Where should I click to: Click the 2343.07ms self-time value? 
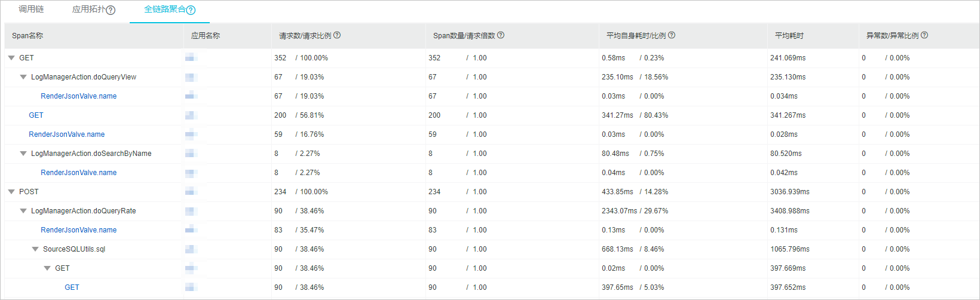620,211
